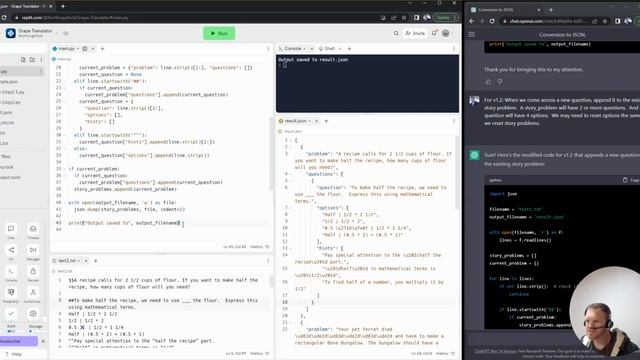The height and width of the screenshot is (360, 640).
Task: Reload the page in the ChatGPT browser window
Action: pos(492,21)
